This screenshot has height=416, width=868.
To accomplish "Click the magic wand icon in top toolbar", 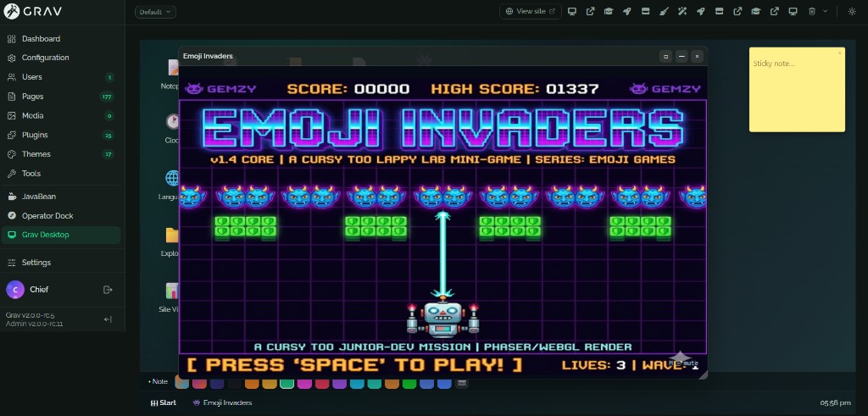I will [x=682, y=11].
